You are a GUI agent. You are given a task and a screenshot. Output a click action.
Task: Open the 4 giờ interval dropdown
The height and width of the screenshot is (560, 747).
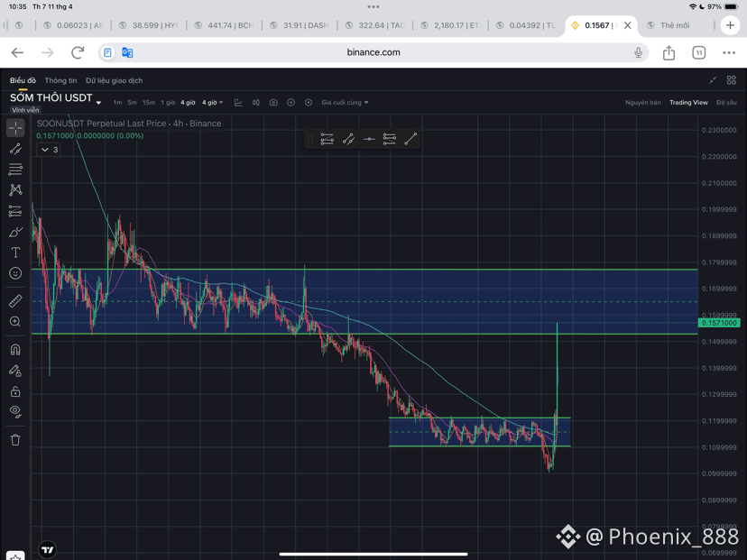tap(213, 103)
